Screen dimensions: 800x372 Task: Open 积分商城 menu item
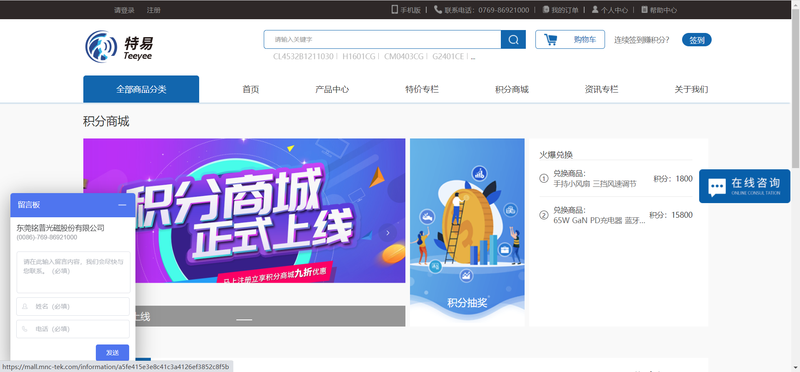click(x=512, y=90)
